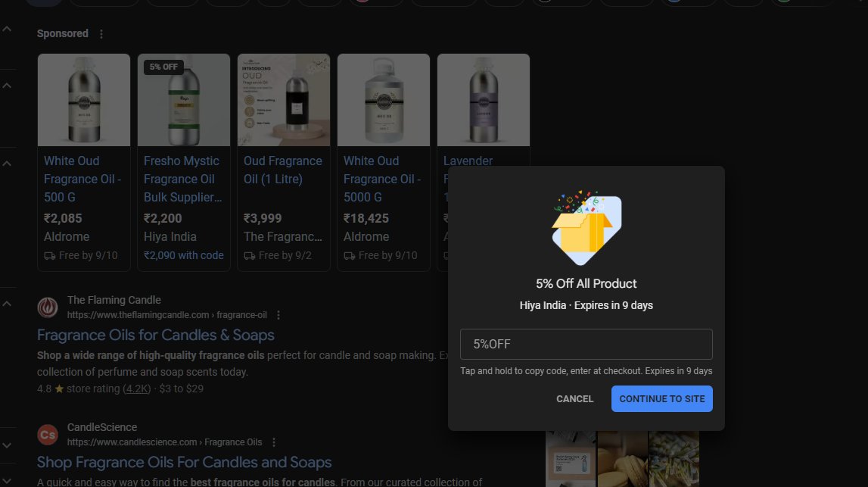This screenshot has height=487, width=868.
Task: Click the ₹2,085 price text
Action: (63, 218)
